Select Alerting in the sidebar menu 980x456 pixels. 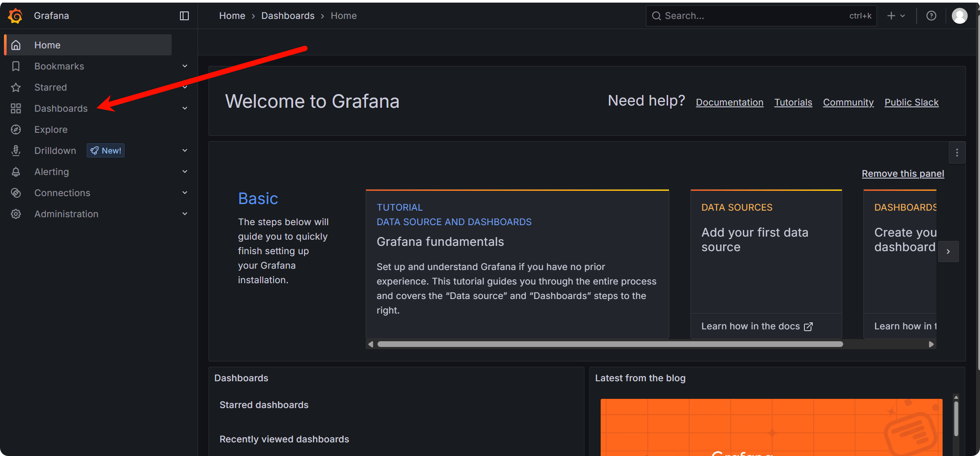(x=51, y=171)
